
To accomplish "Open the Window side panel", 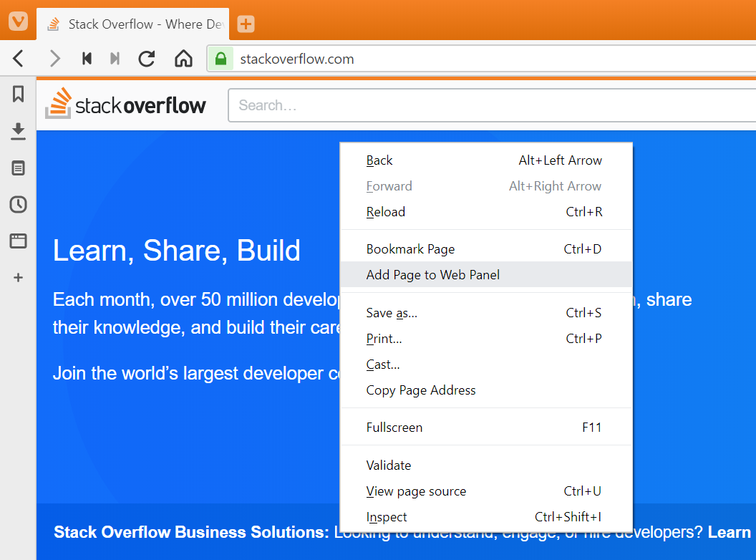I will (19, 241).
